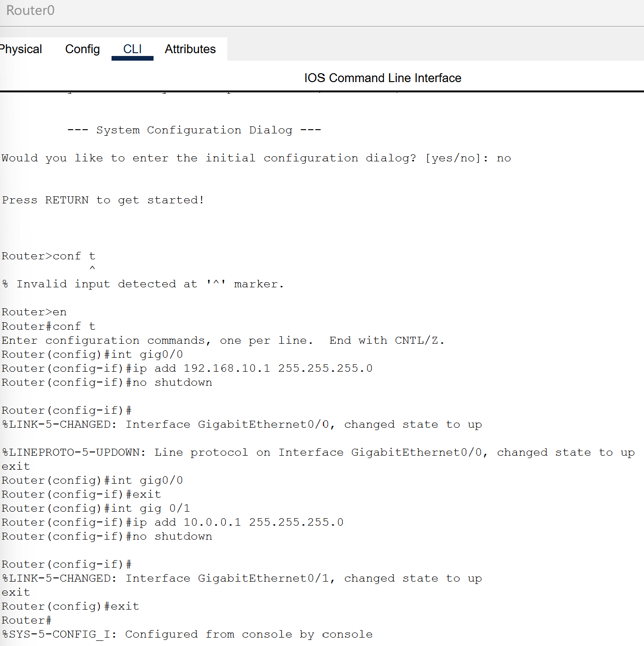Open the Config tab

[x=83, y=49]
